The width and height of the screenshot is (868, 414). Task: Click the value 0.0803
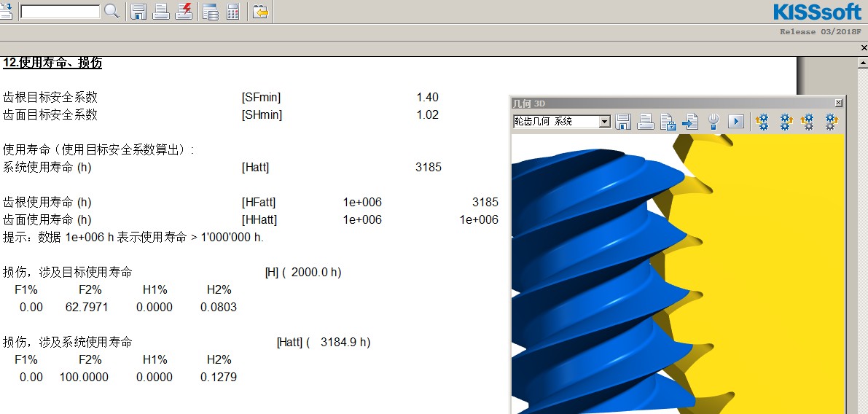point(219,307)
